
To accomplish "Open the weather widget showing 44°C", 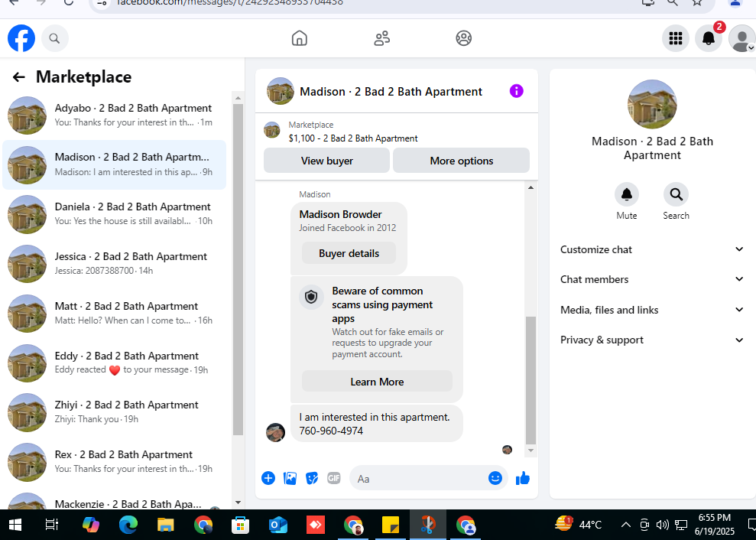I will point(578,525).
